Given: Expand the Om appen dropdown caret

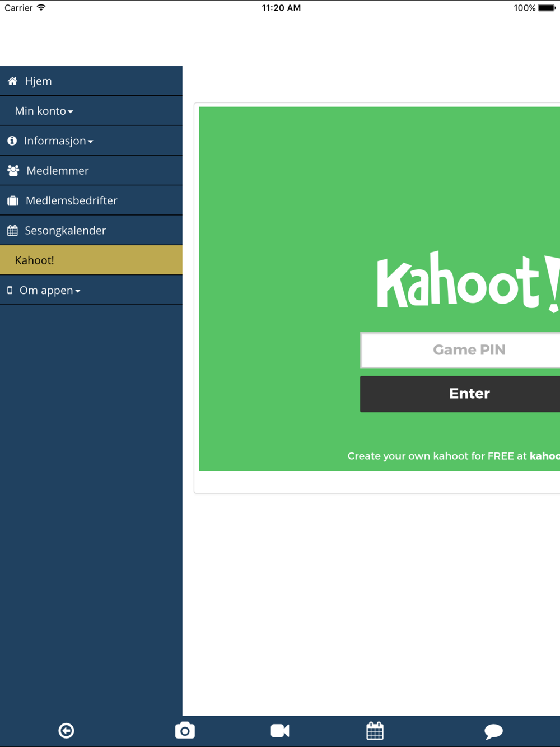Looking at the screenshot, I should [x=78, y=291].
